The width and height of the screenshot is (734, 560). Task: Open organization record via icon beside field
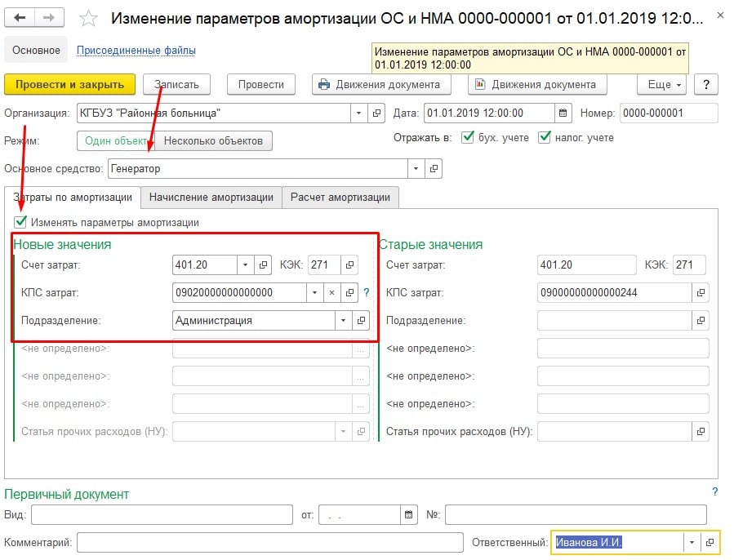click(377, 113)
